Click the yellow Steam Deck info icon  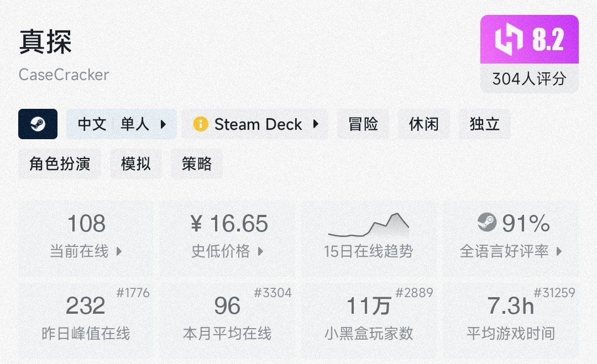point(201,124)
